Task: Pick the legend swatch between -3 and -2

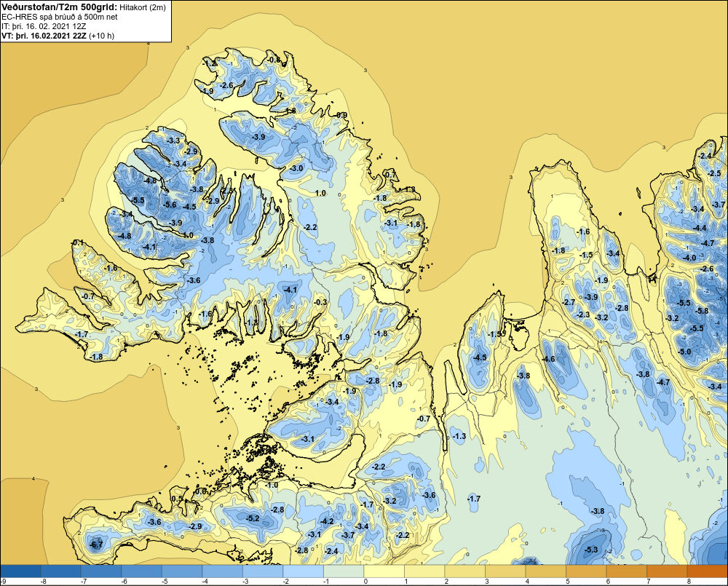Action: (263, 571)
